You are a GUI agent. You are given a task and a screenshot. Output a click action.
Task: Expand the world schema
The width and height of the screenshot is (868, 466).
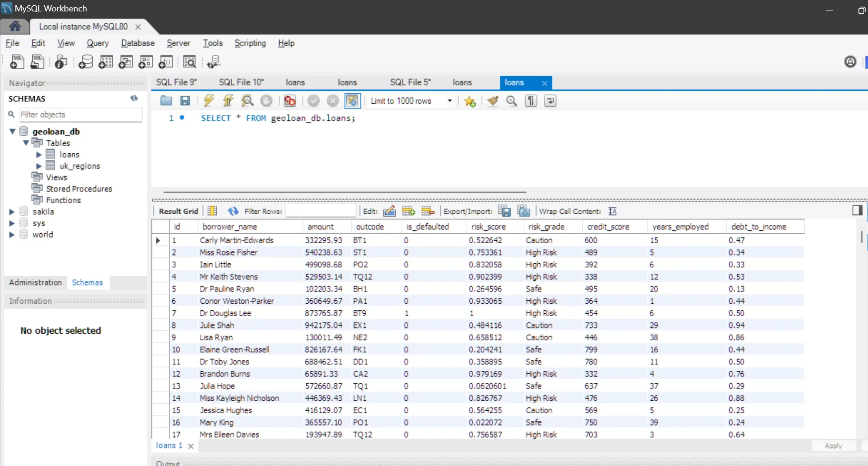click(12, 234)
